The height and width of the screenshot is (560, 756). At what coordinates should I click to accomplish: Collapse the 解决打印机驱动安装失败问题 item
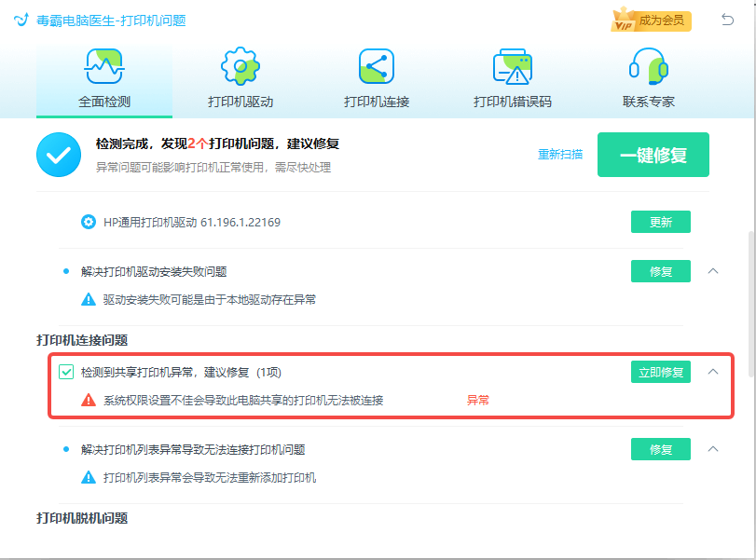pyautogui.click(x=713, y=271)
